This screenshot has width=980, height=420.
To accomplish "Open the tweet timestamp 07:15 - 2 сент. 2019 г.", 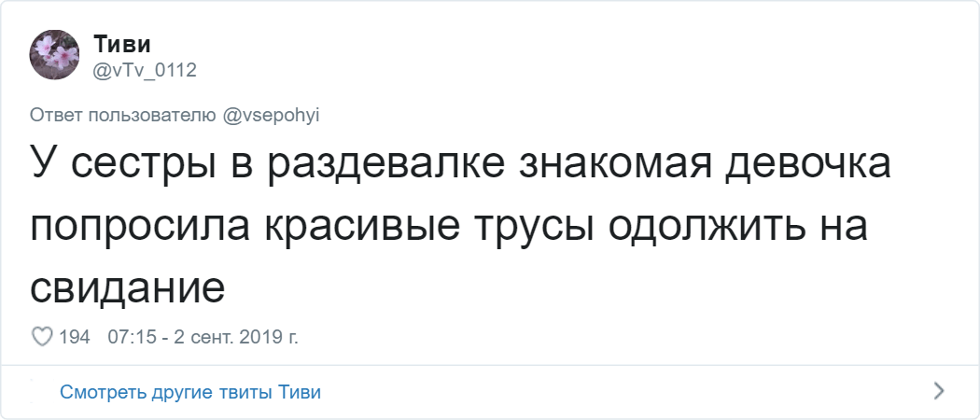I will tap(203, 337).
